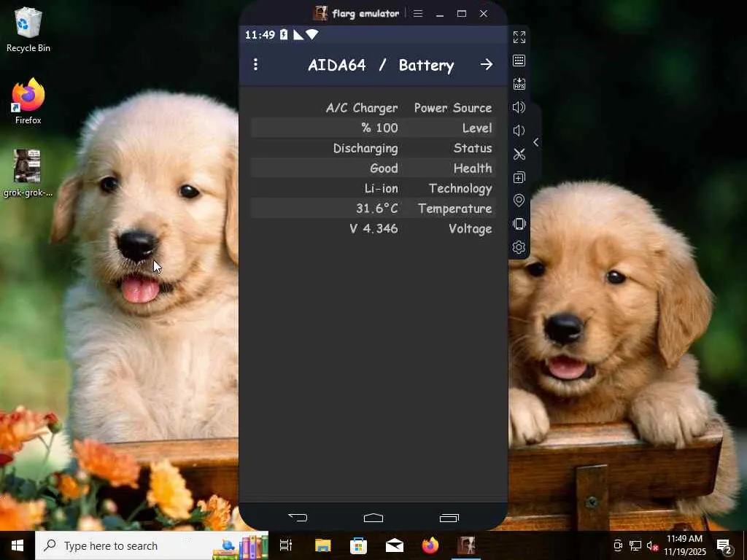The width and height of the screenshot is (747, 560).
Task: Select the Firefox desktop shortcut
Action: (28, 101)
